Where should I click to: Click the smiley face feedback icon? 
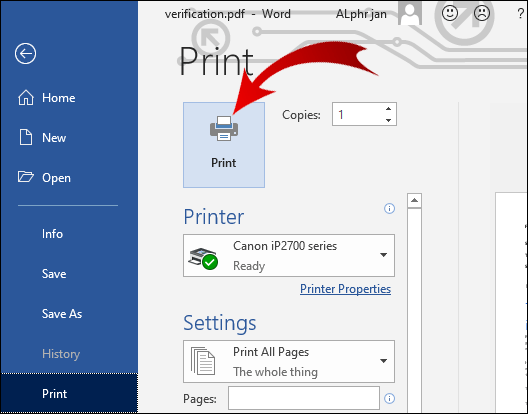click(x=450, y=13)
